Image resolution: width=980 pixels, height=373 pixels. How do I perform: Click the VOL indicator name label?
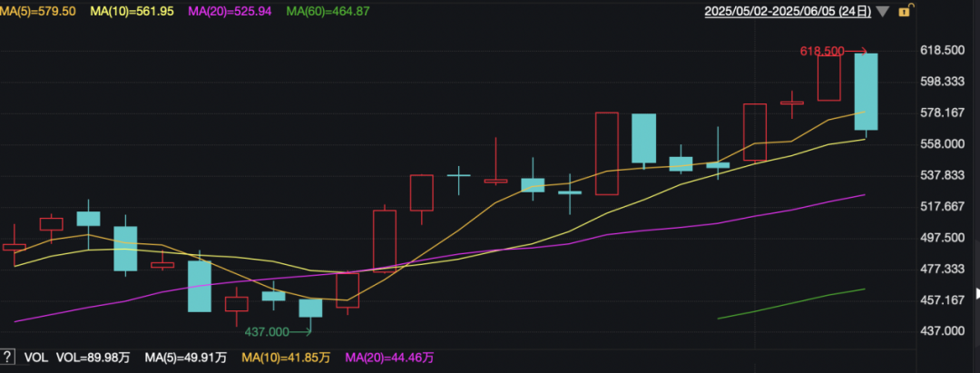tap(35, 358)
